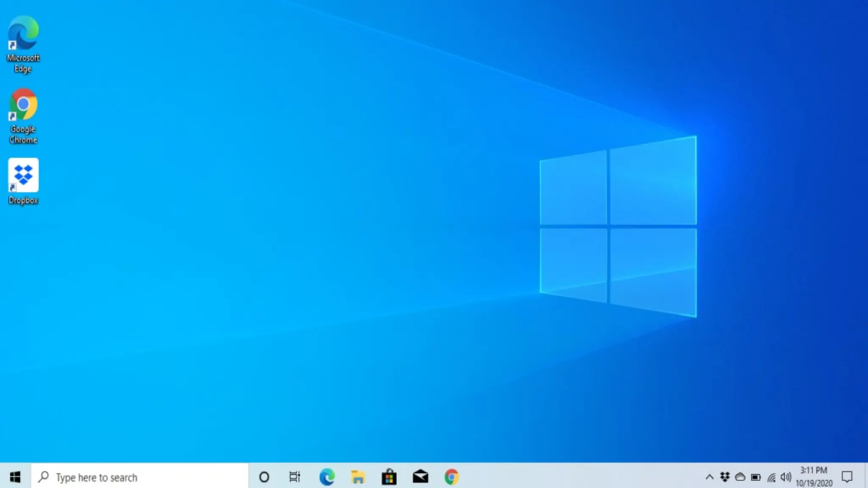Screen dimensions: 868x488
Task: Open Task View on the taskbar
Action: tap(295, 477)
